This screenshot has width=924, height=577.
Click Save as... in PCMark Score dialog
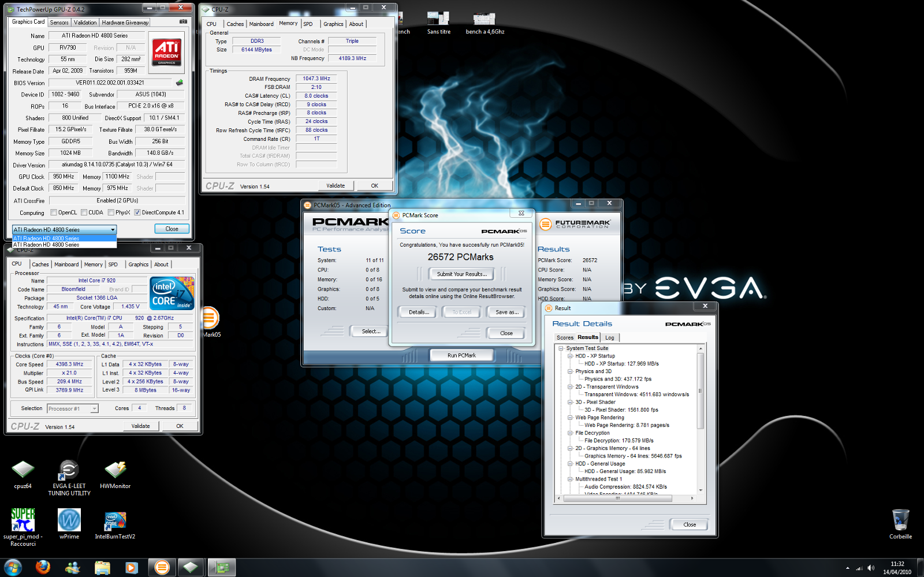507,312
